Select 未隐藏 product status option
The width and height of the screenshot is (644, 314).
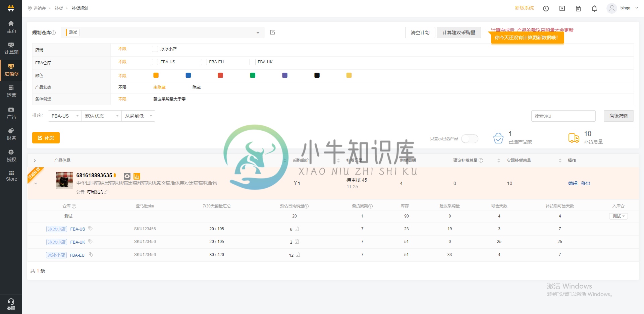159,87
